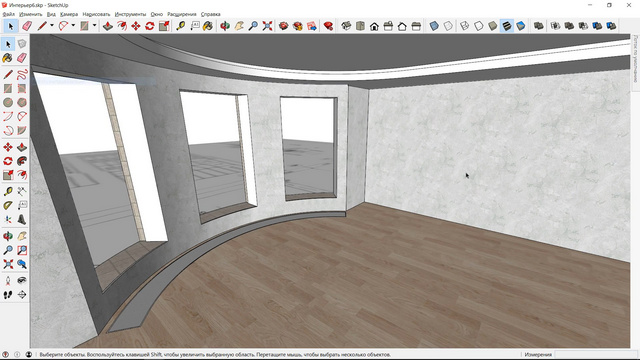The image size is (640, 360).
Task: Switch to Hidden Line style
Action: pos(478,26)
